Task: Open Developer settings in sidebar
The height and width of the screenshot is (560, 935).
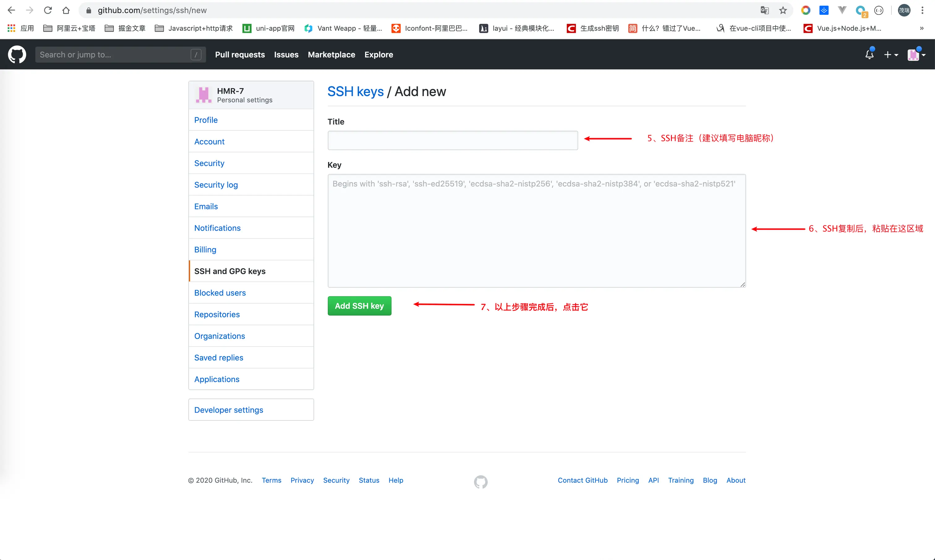Action: 228,410
